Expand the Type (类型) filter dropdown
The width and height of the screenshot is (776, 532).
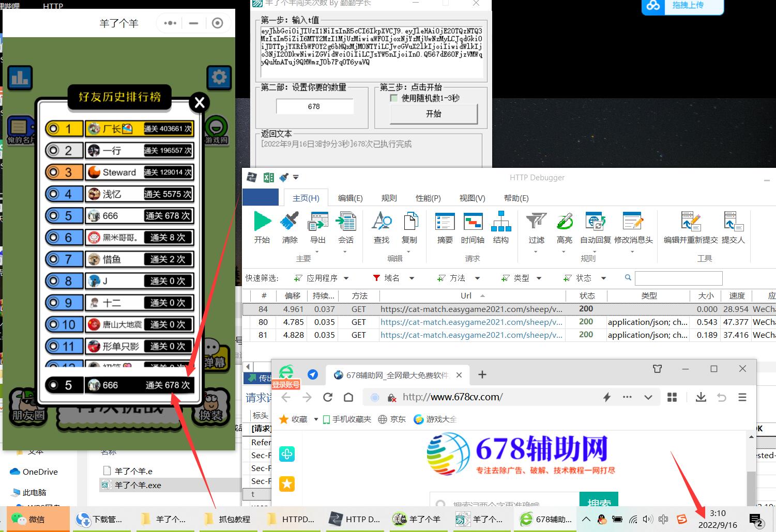539,278
